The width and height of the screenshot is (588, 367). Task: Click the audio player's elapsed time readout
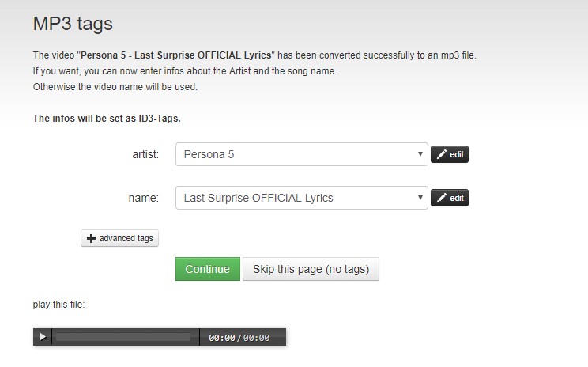[x=221, y=338]
